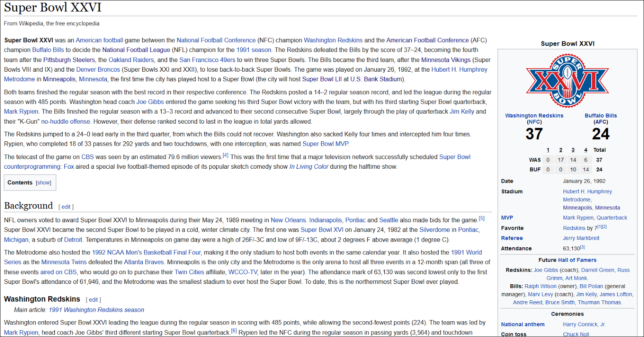Viewport: 644px width, 337px height.
Task: Open Redskins link in Favorite row
Action: pyautogui.click(x=574, y=228)
